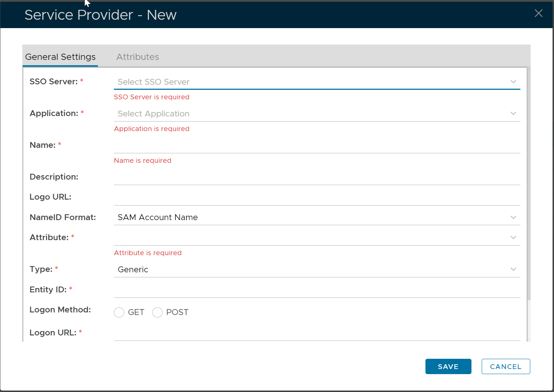This screenshot has height=392, width=554.
Task: Click the Description text field
Action: 317,177
